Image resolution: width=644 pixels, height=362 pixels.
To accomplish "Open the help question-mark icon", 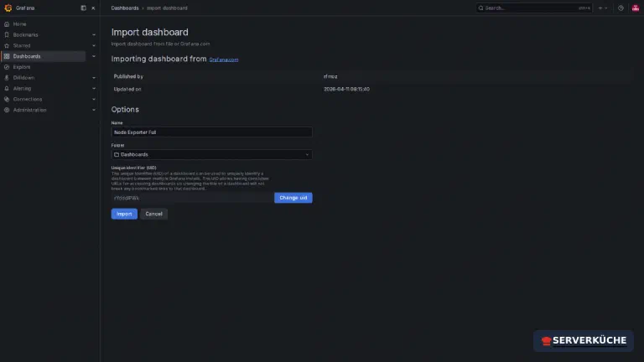I will 621,8.
